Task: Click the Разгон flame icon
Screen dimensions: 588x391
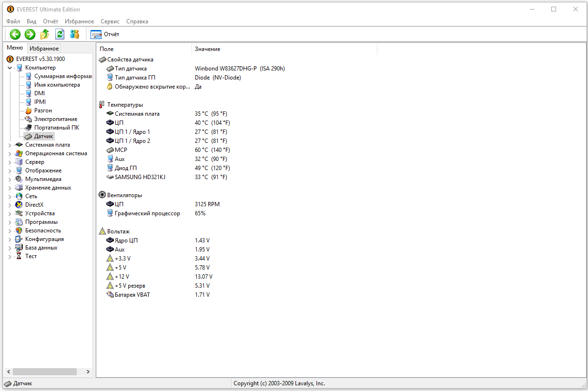Action: click(x=28, y=110)
